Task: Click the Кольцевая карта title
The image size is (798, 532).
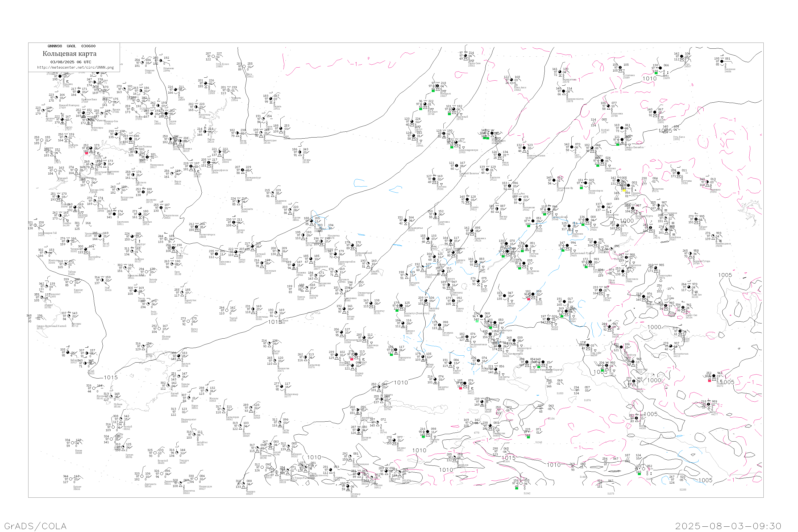Action: click(x=69, y=54)
